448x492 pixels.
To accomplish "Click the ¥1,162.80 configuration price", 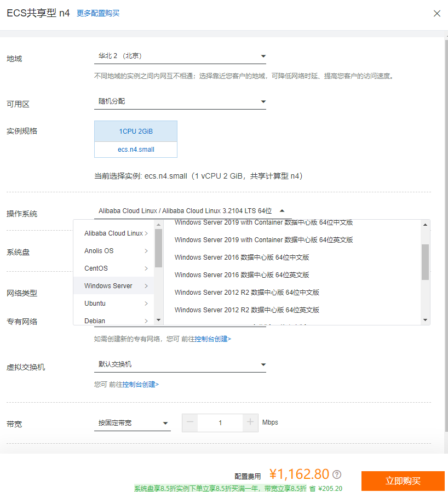I will [x=299, y=474].
